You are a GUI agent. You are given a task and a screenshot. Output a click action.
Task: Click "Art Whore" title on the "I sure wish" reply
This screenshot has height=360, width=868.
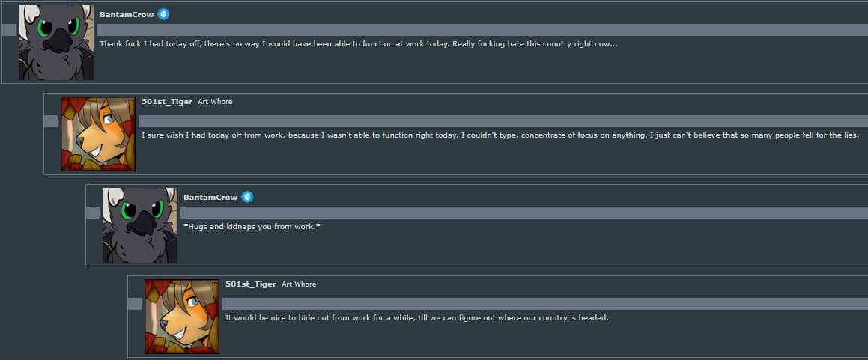pyautogui.click(x=215, y=102)
